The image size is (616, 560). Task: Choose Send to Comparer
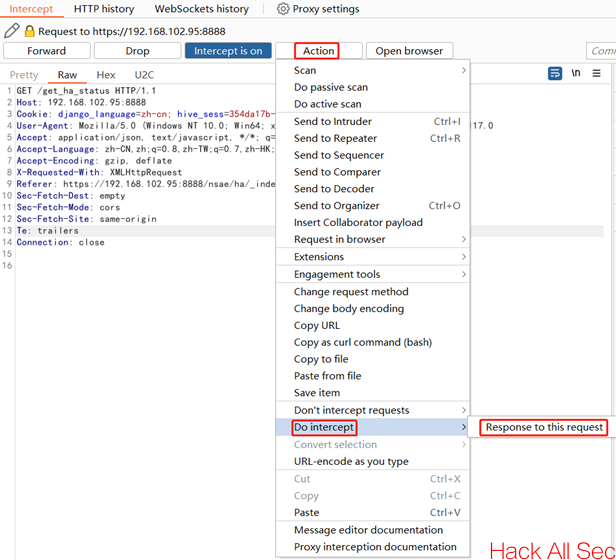pyautogui.click(x=373, y=172)
